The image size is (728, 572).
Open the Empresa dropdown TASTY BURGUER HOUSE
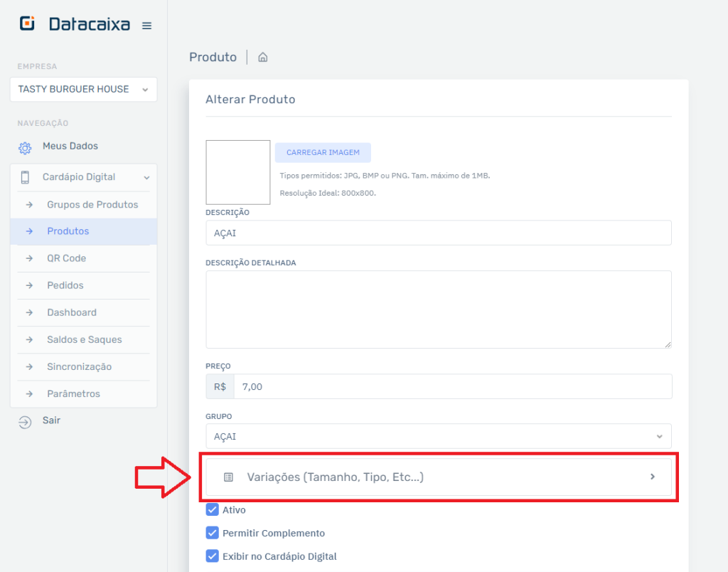[x=83, y=90]
